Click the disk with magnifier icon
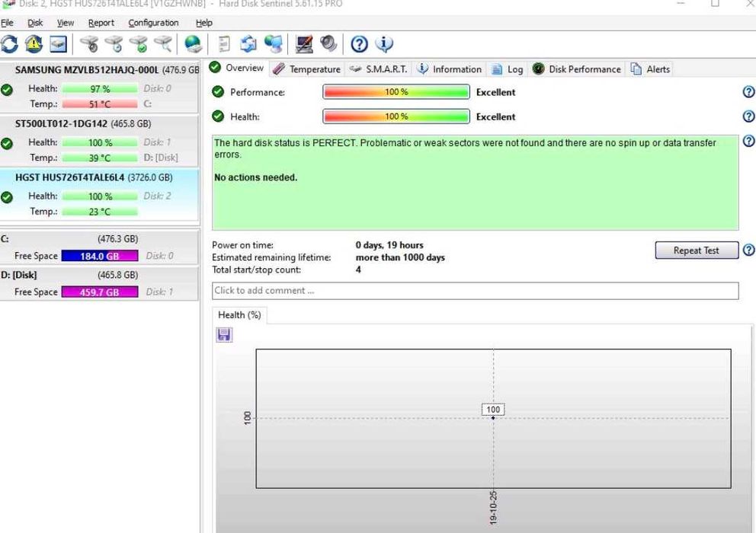This screenshot has height=533, width=756. [163, 44]
